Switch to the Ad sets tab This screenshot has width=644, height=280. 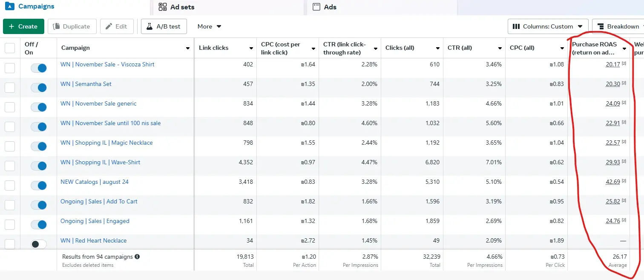[182, 7]
